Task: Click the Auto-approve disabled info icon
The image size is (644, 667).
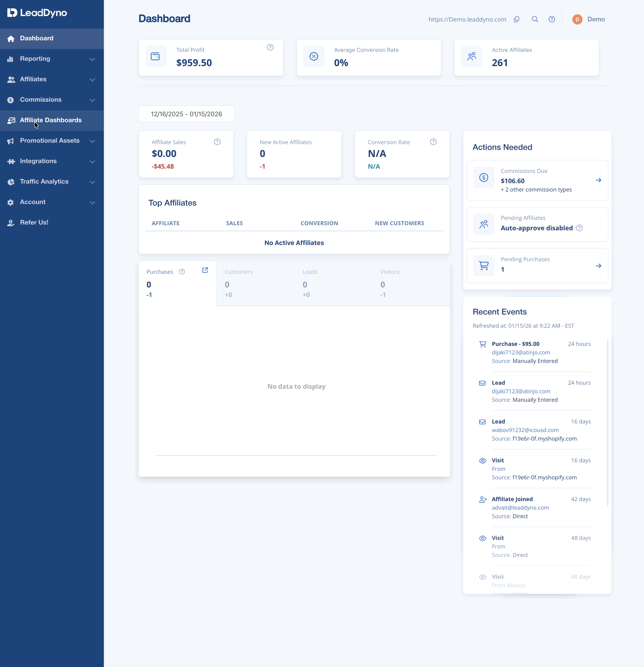Action: [x=579, y=228]
